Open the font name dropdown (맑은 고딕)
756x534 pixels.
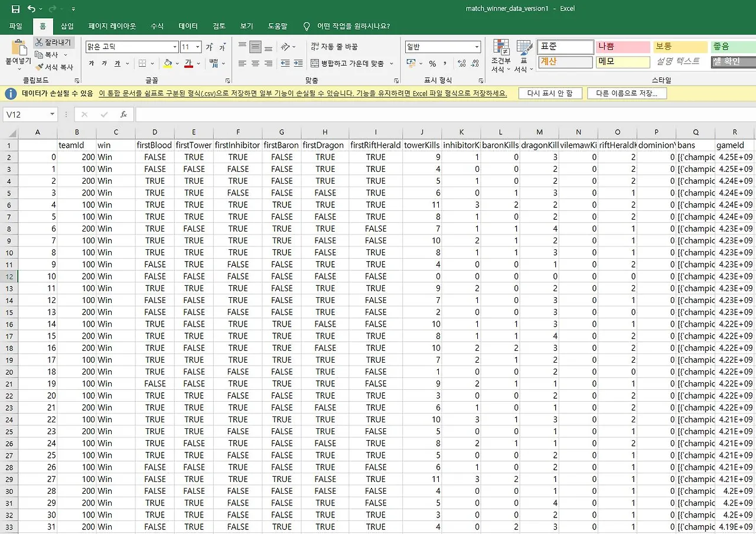(175, 47)
